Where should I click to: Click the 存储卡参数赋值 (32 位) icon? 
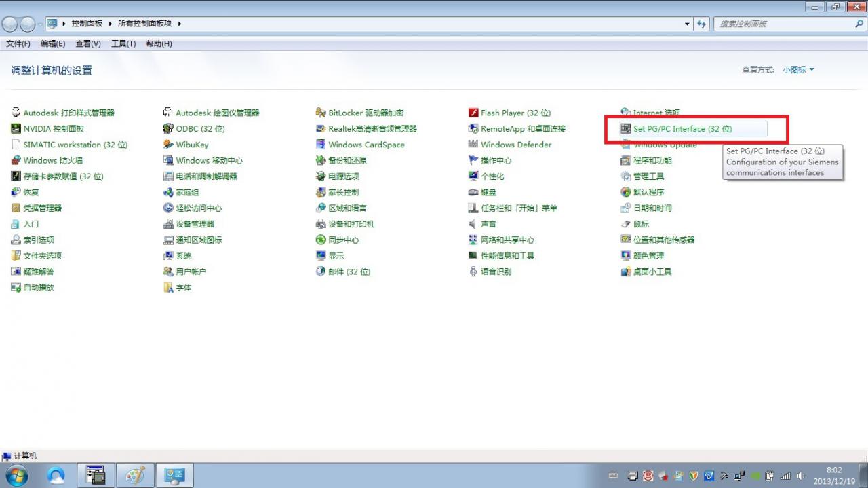17,176
